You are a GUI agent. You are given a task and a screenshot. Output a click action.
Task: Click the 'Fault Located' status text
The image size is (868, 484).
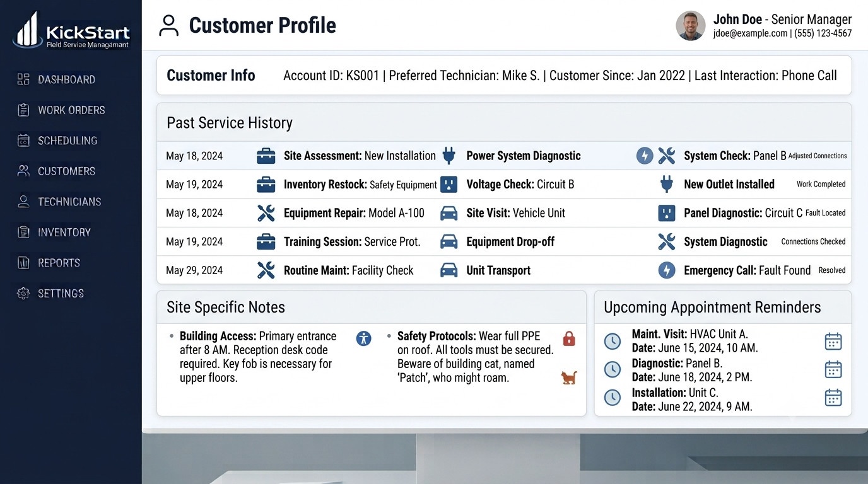click(826, 213)
